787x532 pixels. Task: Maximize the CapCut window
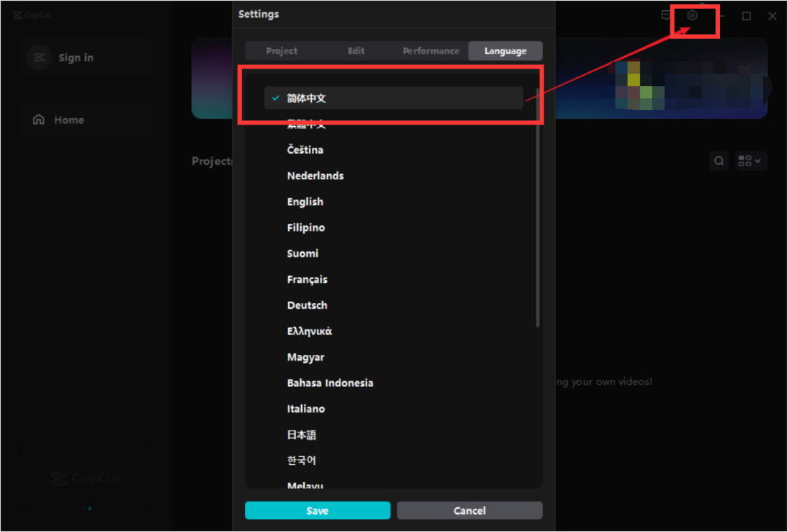746,16
